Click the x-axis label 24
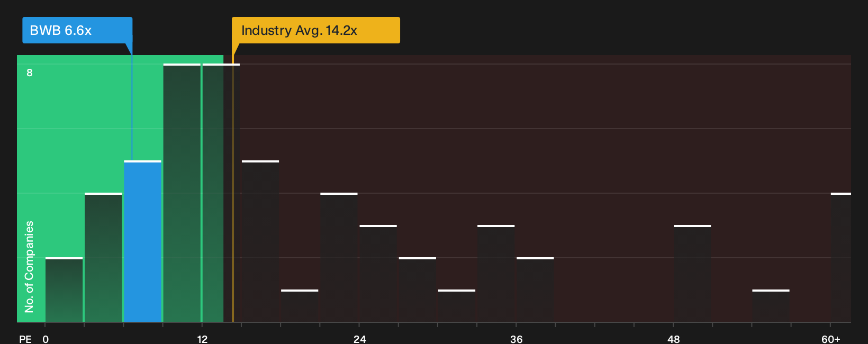 [360, 339]
